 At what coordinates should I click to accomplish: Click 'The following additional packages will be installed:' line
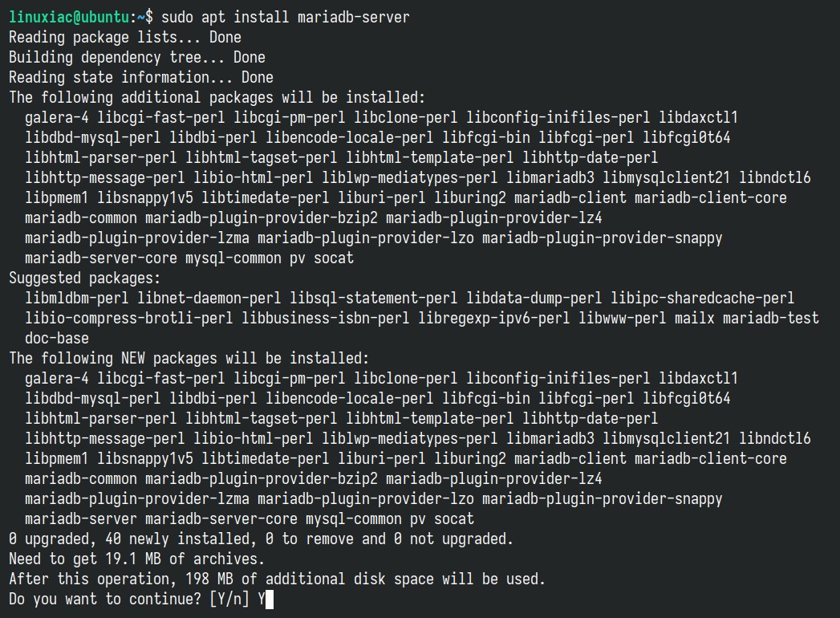tap(217, 98)
